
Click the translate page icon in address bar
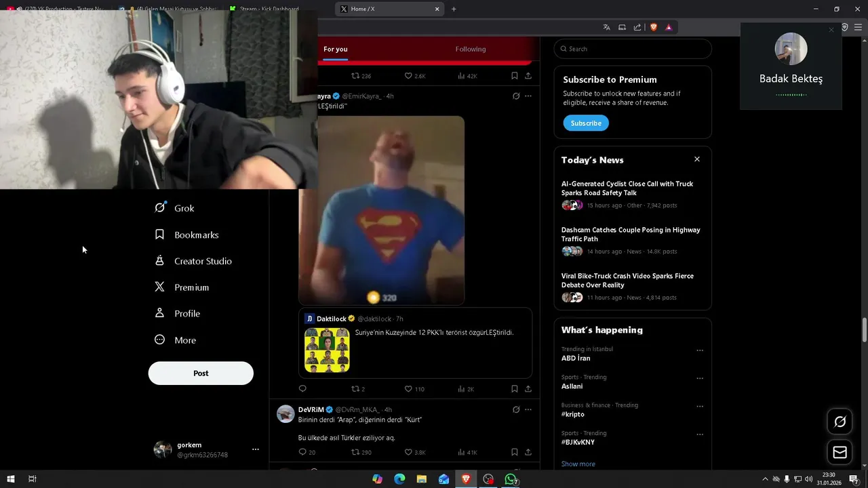pyautogui.click(x=606, y=27)
